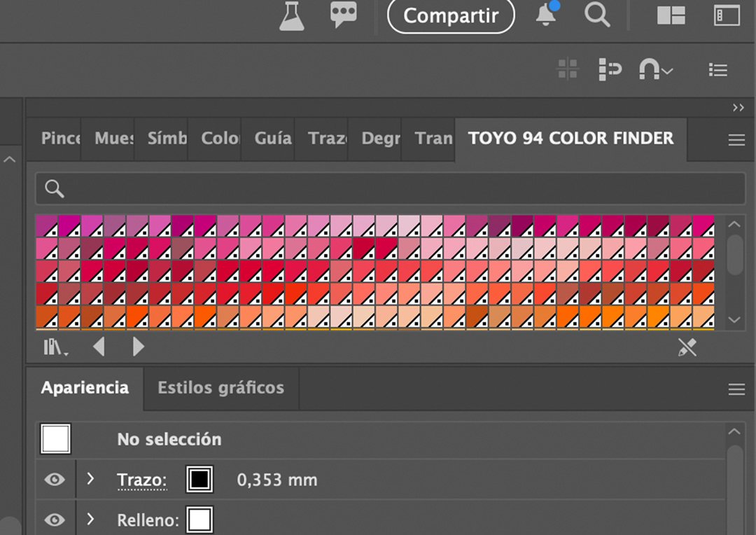Toggle visibility of the Trazo attribute

[55, 480]
